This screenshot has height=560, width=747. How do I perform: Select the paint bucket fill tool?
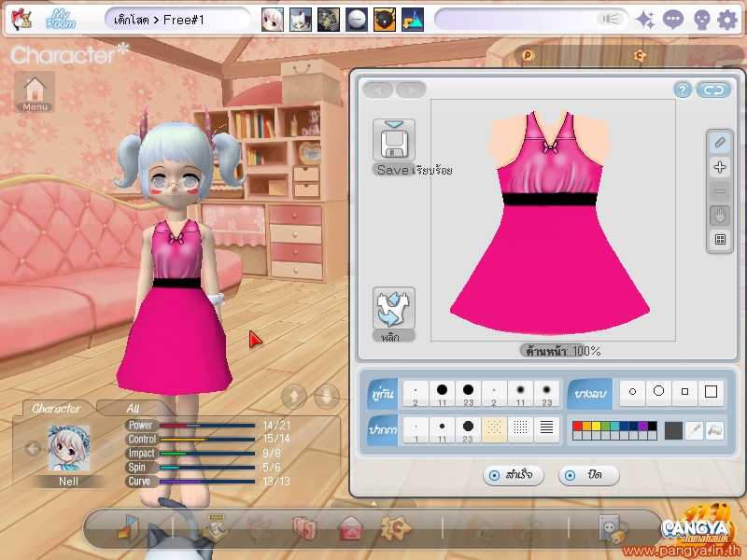[715, 430]
